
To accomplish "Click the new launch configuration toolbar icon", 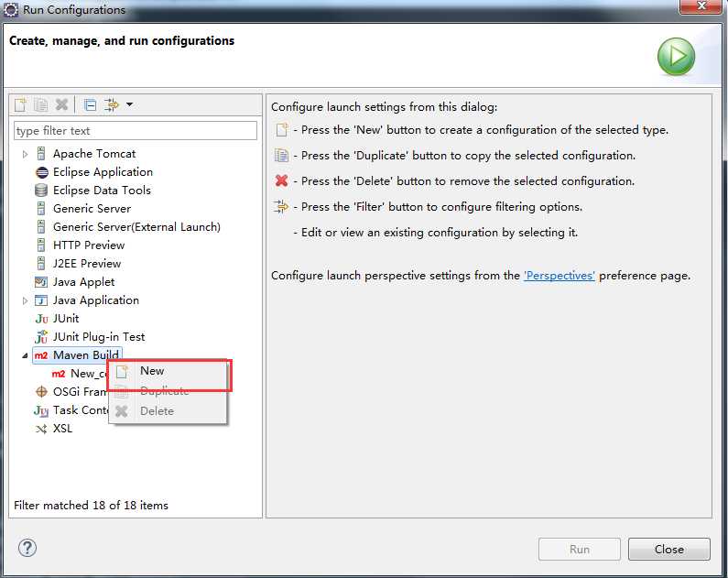I will point(20,105).
